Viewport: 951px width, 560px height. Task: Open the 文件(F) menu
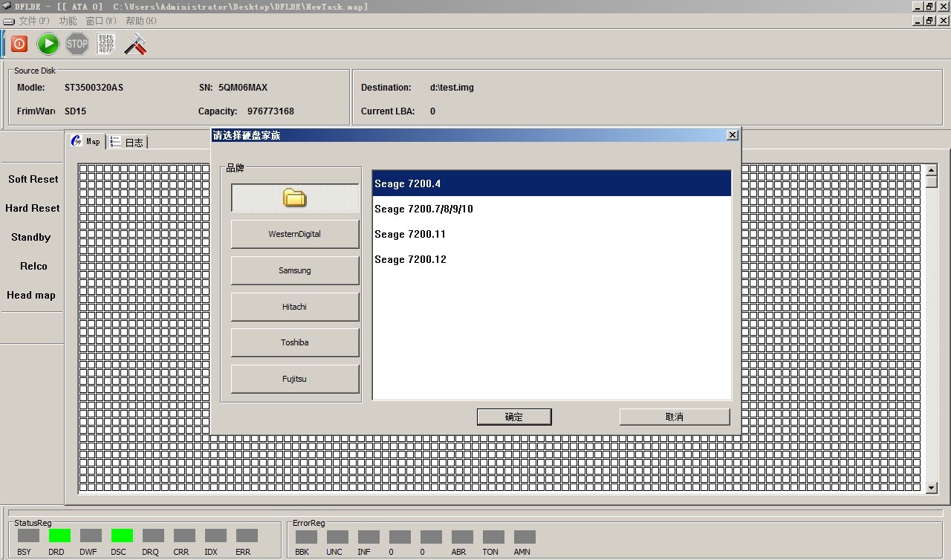pos(34,21)
